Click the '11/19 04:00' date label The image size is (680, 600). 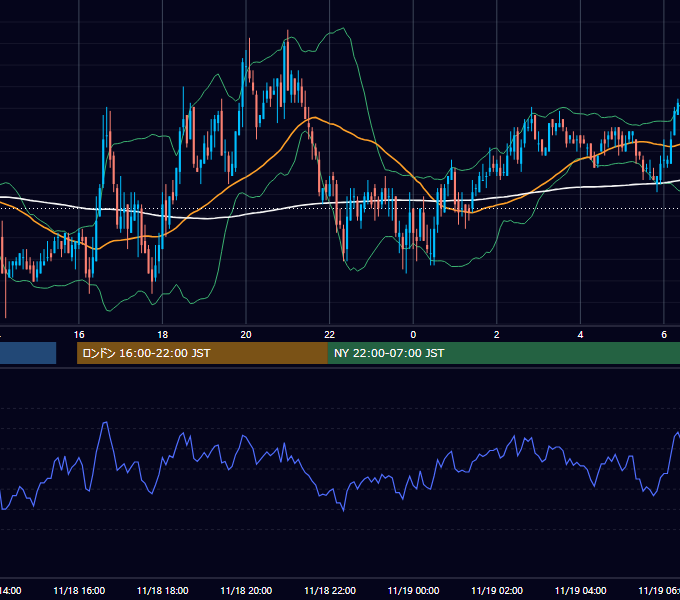(x=580, y=590)
